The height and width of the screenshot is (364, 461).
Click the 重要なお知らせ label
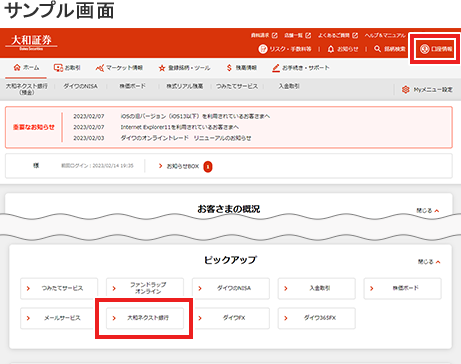[x=34, y=127]
